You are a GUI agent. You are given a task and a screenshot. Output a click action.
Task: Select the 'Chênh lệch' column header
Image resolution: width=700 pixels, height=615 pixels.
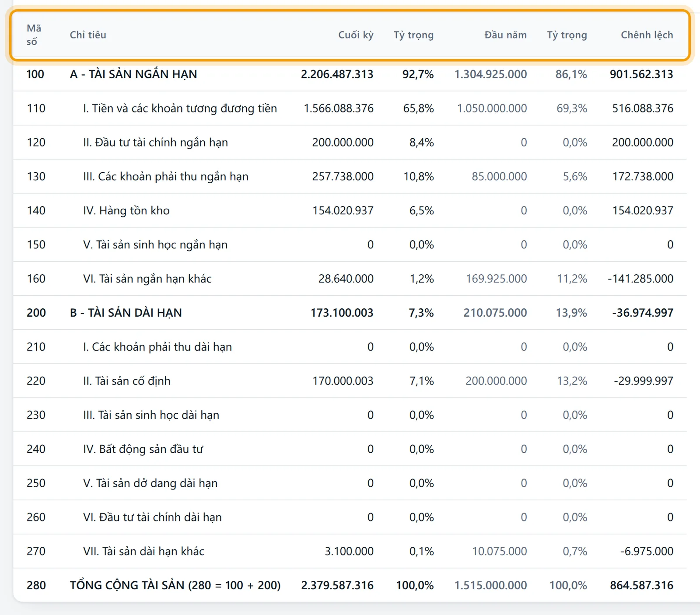[x=647, y=35]
